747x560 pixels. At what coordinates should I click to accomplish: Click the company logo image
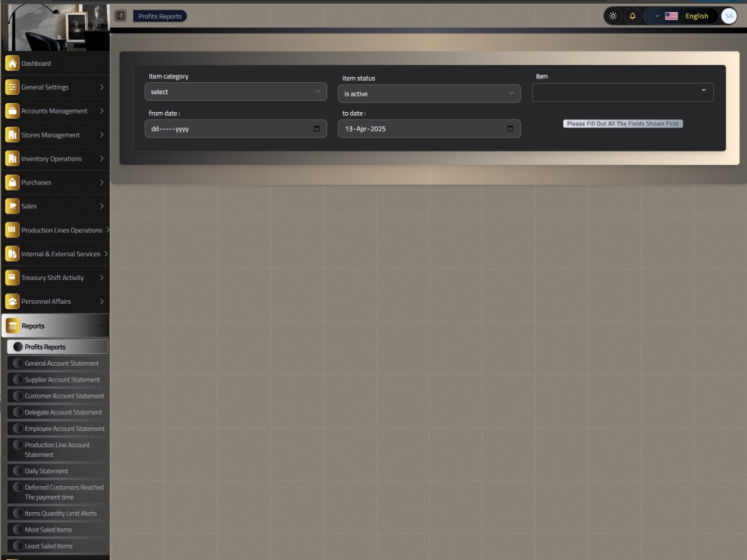55,27
